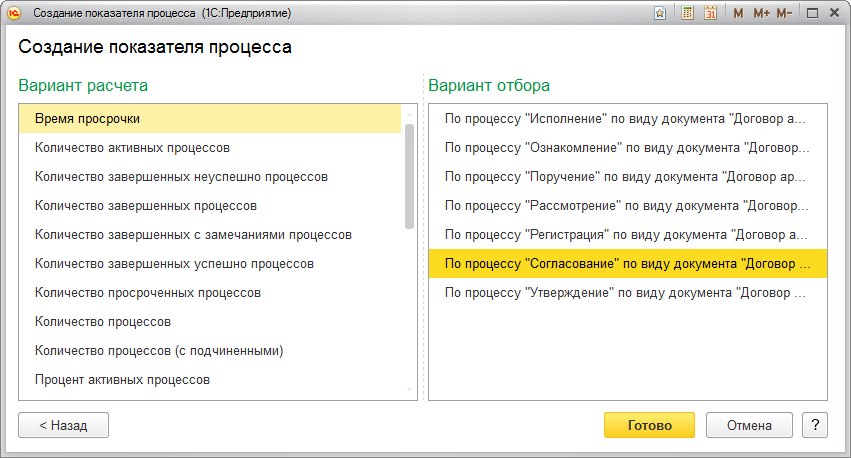Choose filter by process "Утверждение"

pyautogui.click(x=624, y=293)
